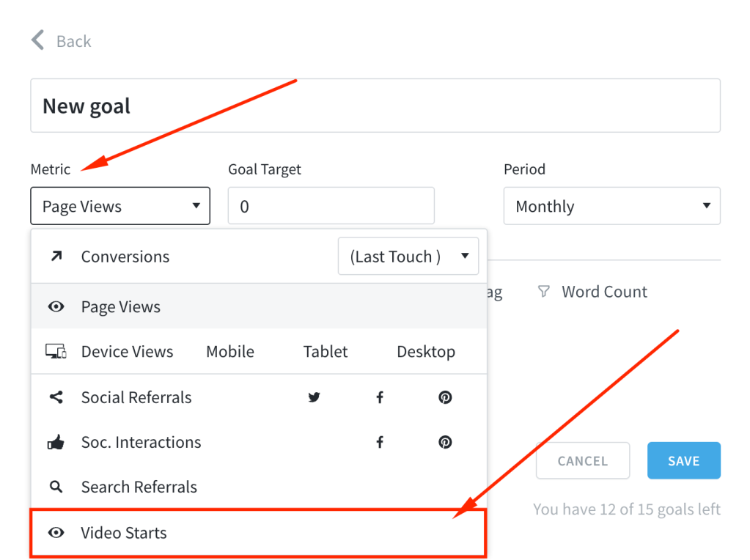750x560 pixels.
Task: Open the Period Monthly dropdown
Action: (611, 206)
